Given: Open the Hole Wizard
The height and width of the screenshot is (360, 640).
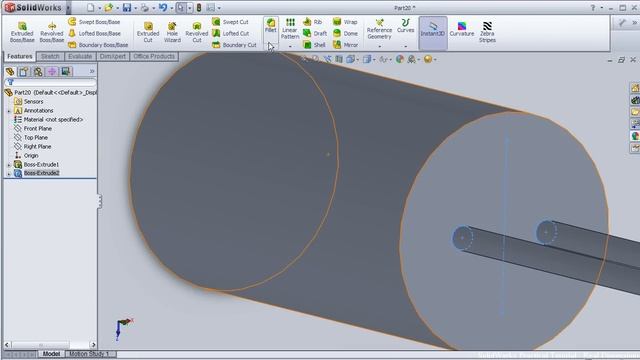Looking at the screenshot, I should [172, 33].
